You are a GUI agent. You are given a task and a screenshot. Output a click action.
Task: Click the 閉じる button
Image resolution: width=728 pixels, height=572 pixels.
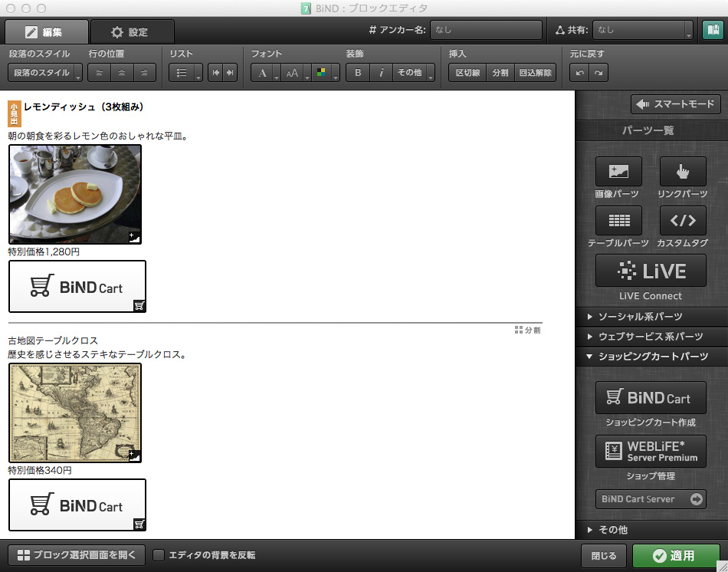point(604,556)
